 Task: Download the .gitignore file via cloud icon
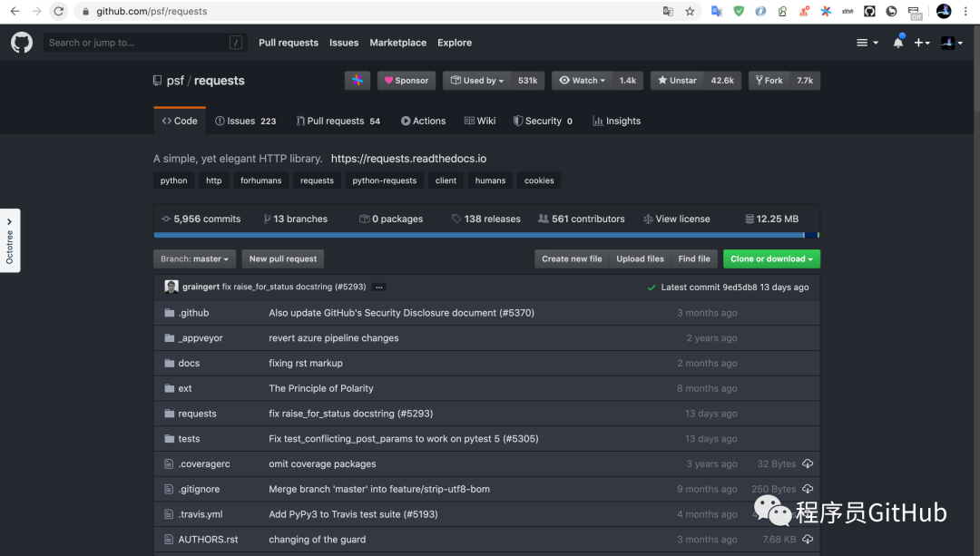pos(808,489)
